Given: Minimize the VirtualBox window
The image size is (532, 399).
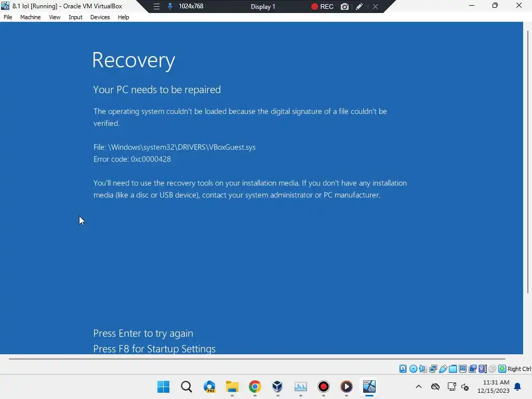Looking at the screenshot, I should (x=472, y=6).
